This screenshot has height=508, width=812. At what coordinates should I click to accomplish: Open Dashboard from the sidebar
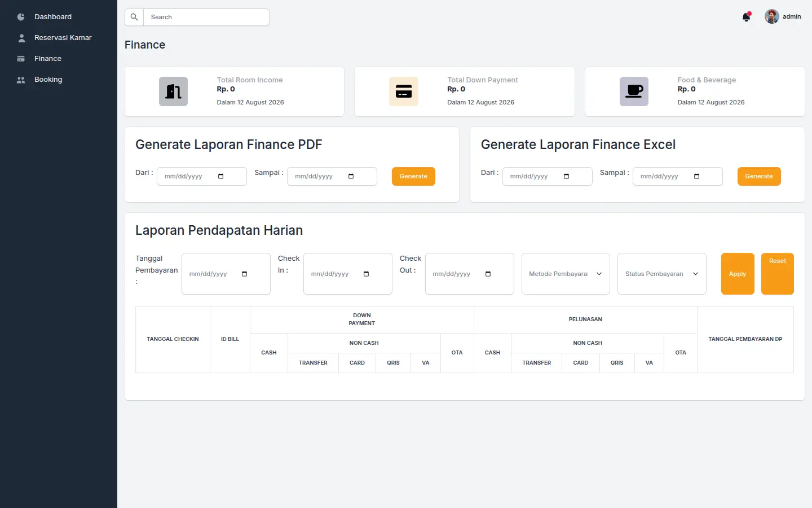pos(53,17)
